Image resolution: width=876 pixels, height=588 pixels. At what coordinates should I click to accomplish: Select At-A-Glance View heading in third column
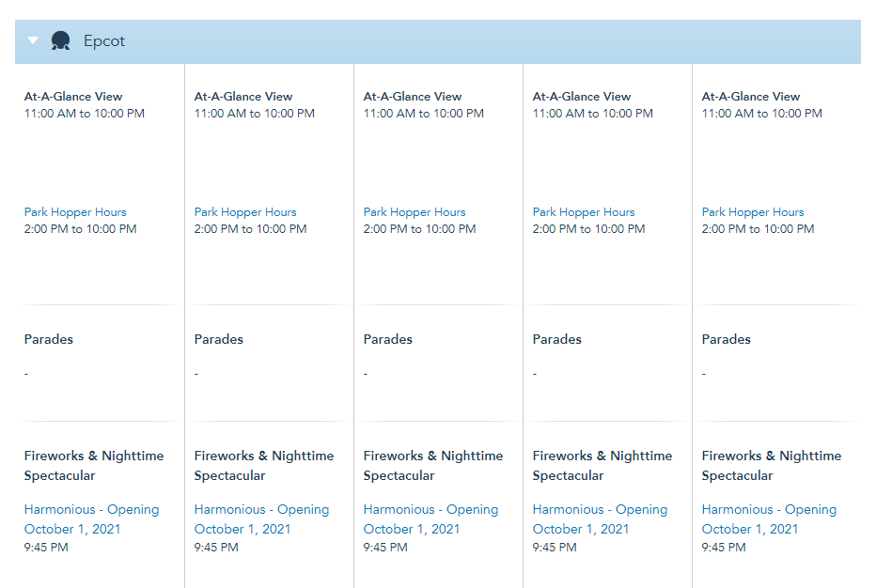(413, 96)
